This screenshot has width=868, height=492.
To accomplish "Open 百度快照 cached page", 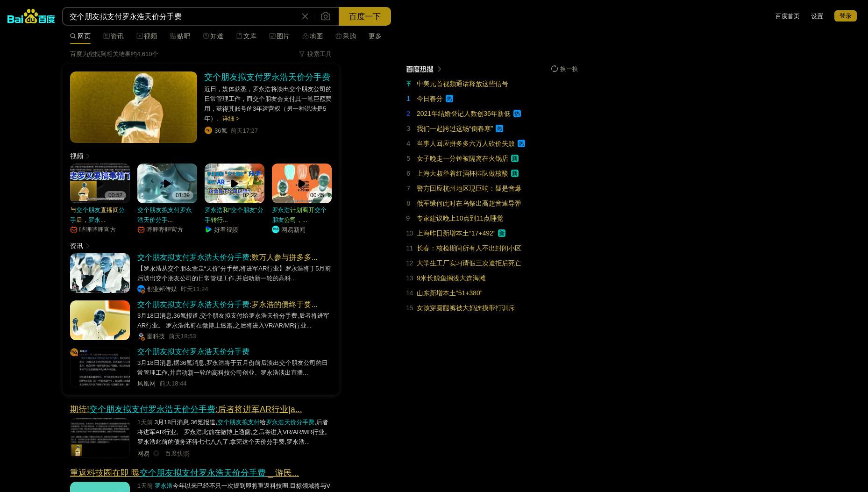I will point(177,453).
